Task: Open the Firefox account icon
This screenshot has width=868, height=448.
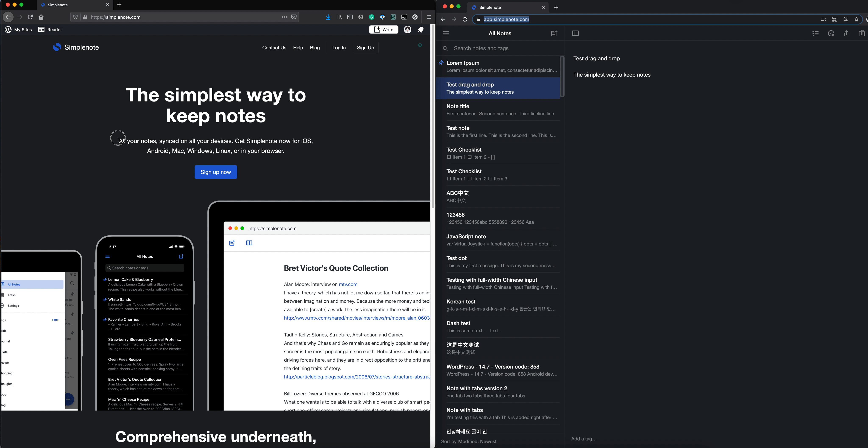Action: (x=361, y=17)
